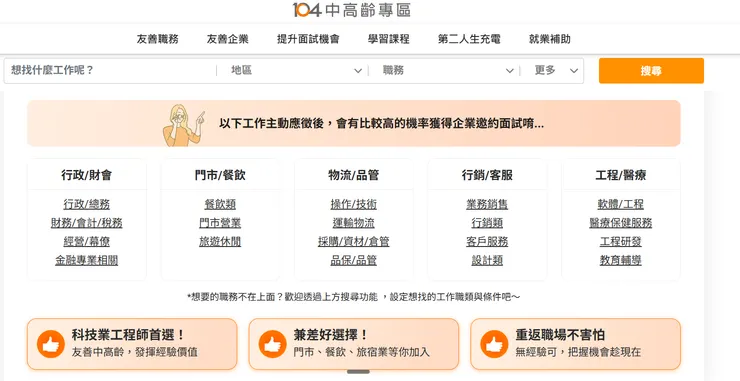Open the 科技業工程師首選！ card title
This screenshot has width=740, height=381.
click(128, 335)
